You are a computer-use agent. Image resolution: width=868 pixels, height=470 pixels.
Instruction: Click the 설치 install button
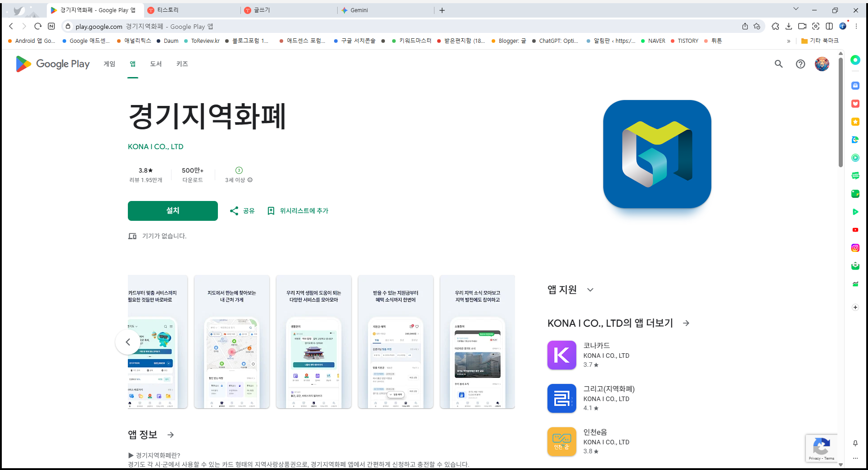172,210
